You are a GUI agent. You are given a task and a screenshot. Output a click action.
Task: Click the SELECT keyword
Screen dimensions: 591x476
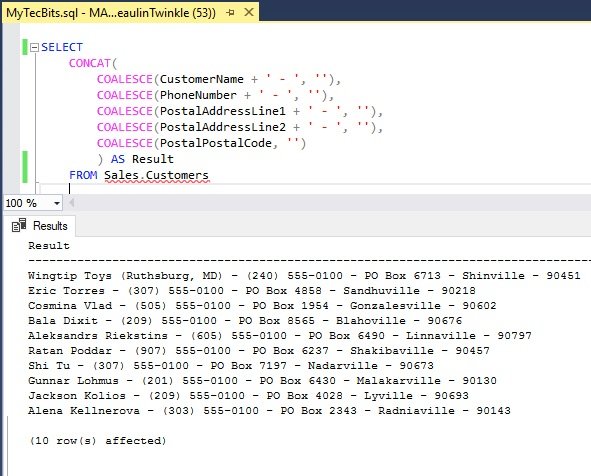(62, 47)
